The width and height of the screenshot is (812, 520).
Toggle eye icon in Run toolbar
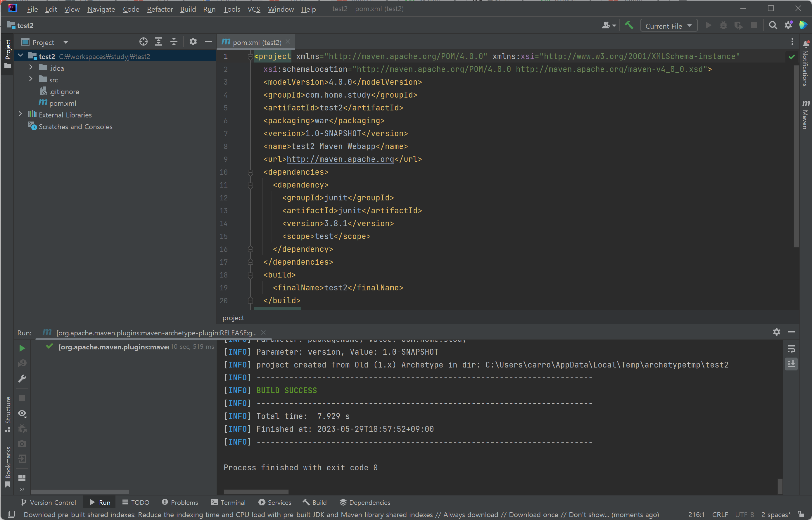tap(22, 414)
